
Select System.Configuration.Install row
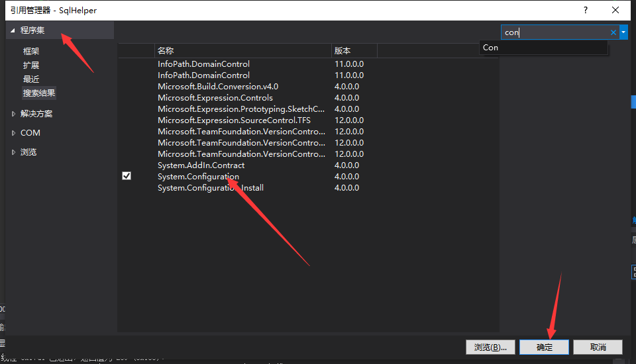point(308,188)
